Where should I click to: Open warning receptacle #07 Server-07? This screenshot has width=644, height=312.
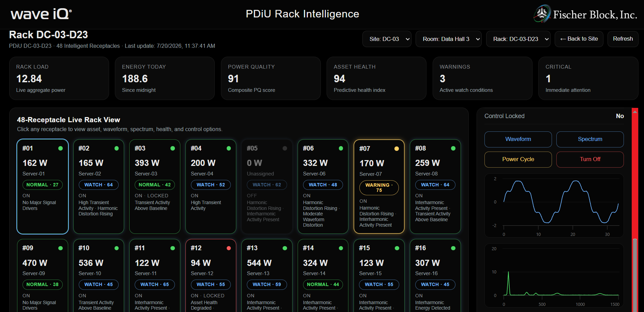tap(379, 186)
